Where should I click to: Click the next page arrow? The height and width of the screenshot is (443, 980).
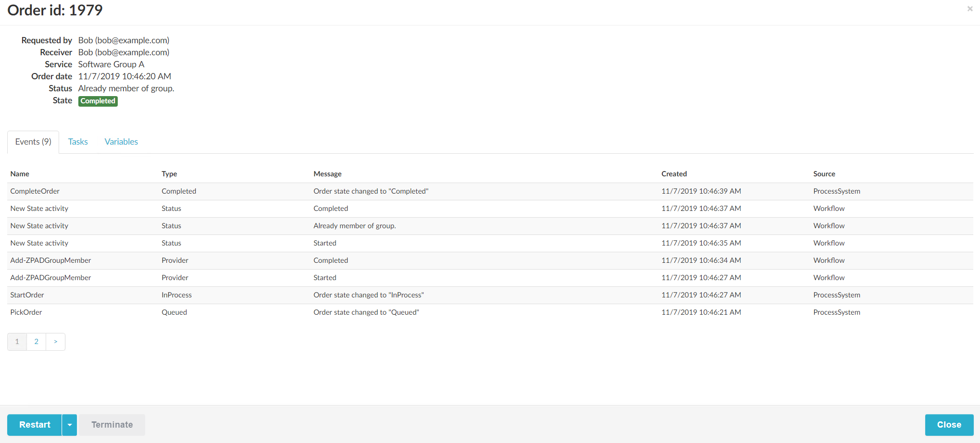(x=56, y=342)
